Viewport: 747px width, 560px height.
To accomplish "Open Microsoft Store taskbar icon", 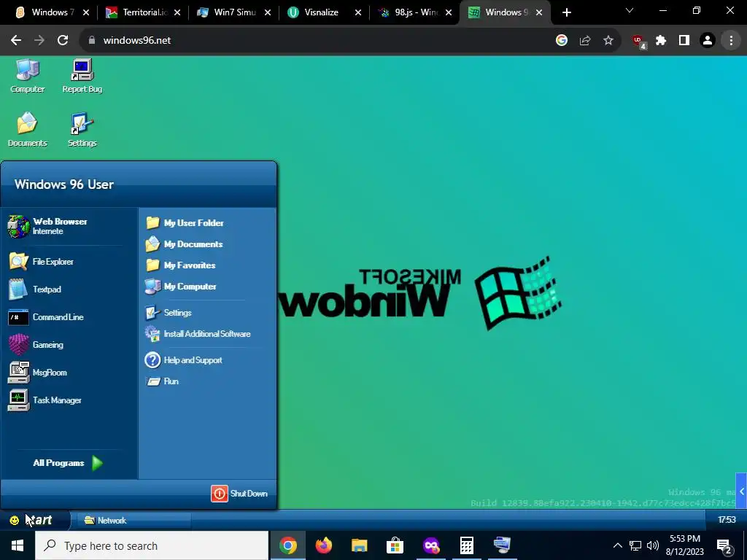I will [x=395, y=545].
